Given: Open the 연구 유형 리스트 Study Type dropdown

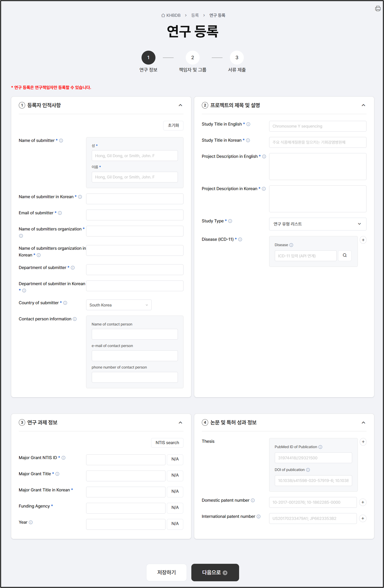Looking at the screenshot, I should tap(317, 224).
